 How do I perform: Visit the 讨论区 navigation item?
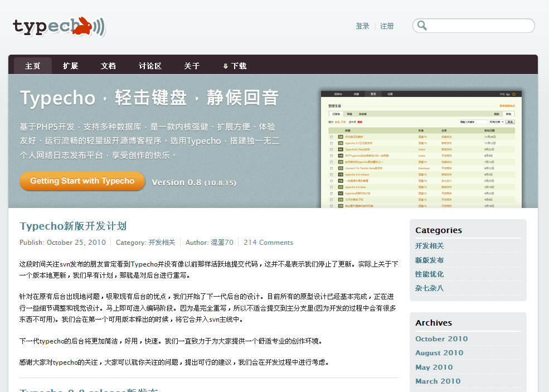click(150, 66)
